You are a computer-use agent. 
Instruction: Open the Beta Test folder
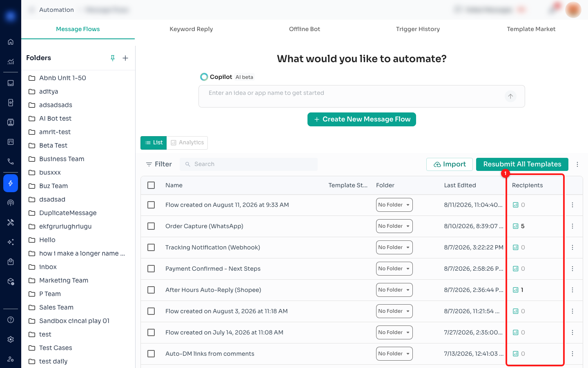click(78, 146)
